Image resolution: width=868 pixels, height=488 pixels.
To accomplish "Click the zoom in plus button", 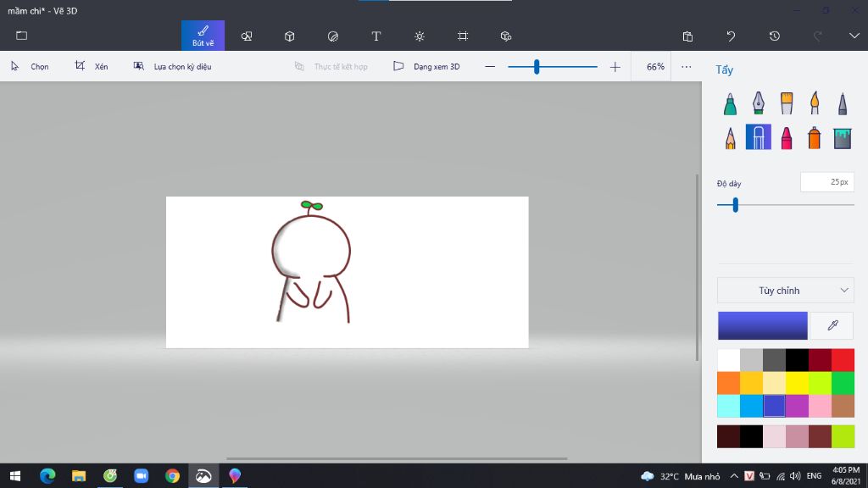I will point(615,67).
